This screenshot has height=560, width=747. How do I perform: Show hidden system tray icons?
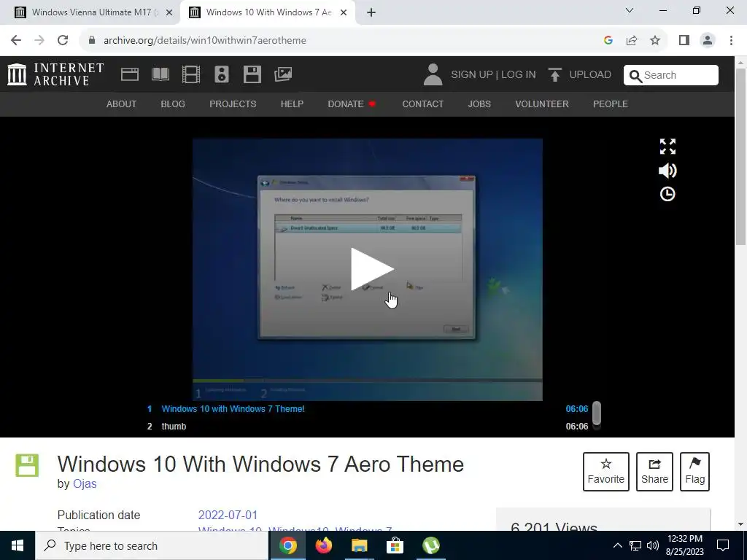click(617, 545)
